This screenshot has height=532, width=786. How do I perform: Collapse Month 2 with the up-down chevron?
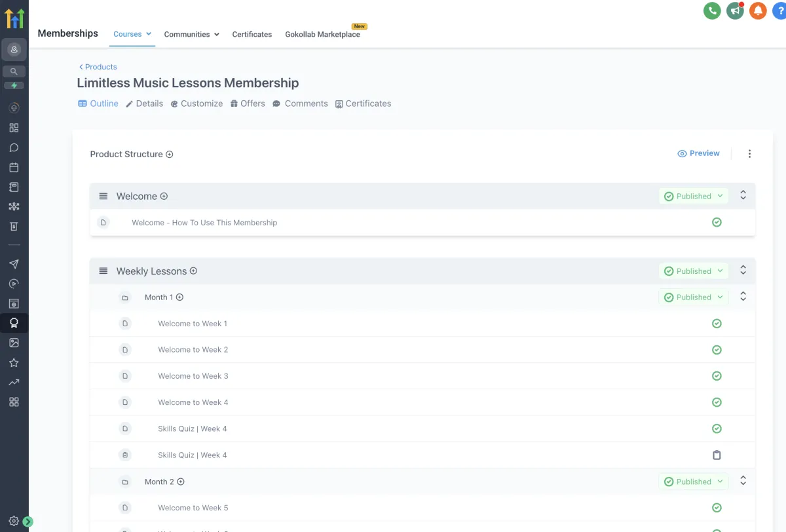pos(743,481)
